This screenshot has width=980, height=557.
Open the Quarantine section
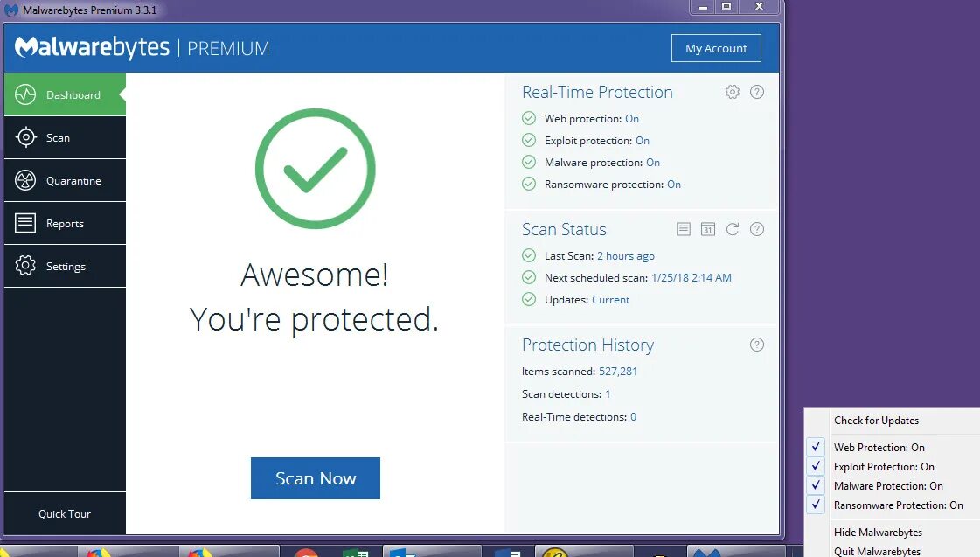pos(65,181)
